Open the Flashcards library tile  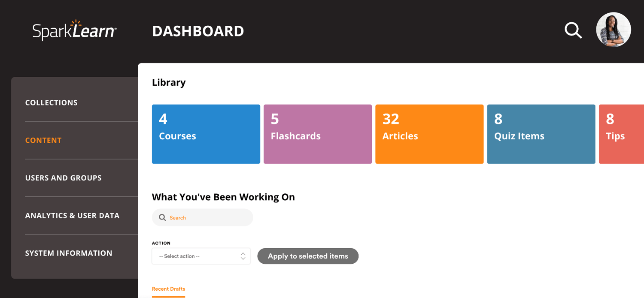(x=317, y=134)
